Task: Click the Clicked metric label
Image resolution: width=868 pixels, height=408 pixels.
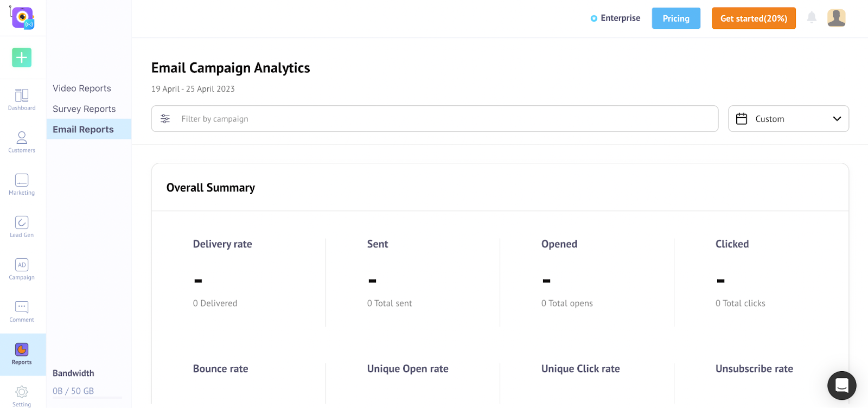Action: click(732, 244)
